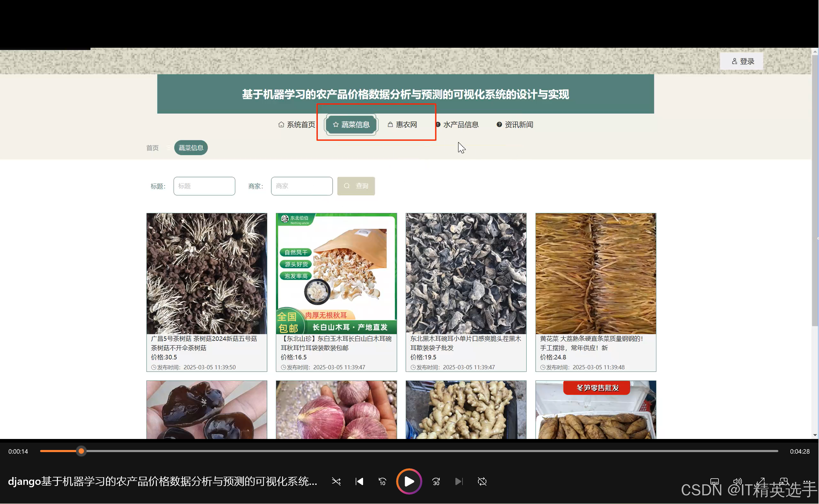Click the page scrollbar down arrow

815,435
